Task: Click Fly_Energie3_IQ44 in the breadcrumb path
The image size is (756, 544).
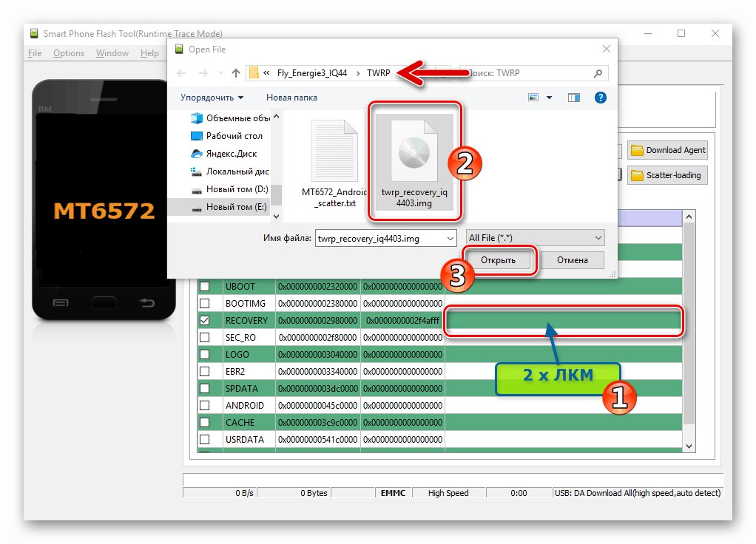Action: (312, 73)
